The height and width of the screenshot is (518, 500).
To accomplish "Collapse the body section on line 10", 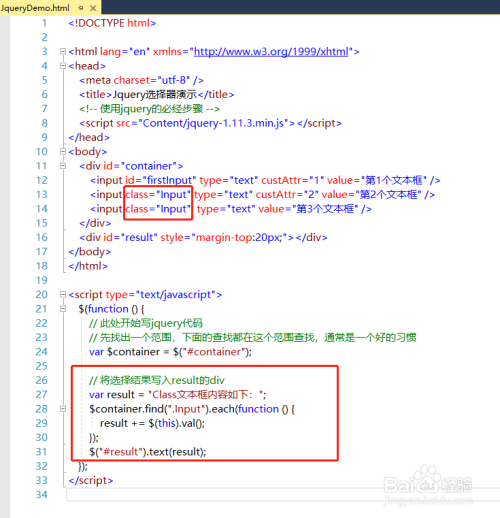I will 63,151.
